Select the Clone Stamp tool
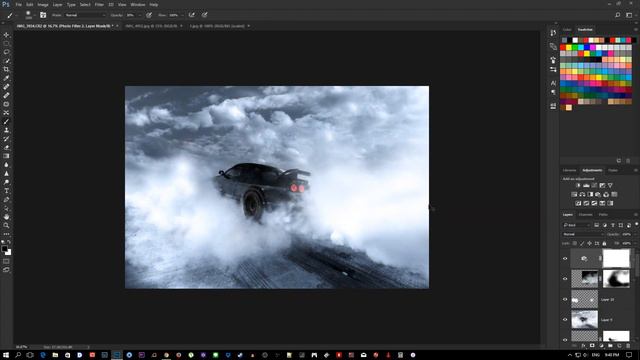Image resolution: width=640 pixels, height=360 pixels. [7, 130]
